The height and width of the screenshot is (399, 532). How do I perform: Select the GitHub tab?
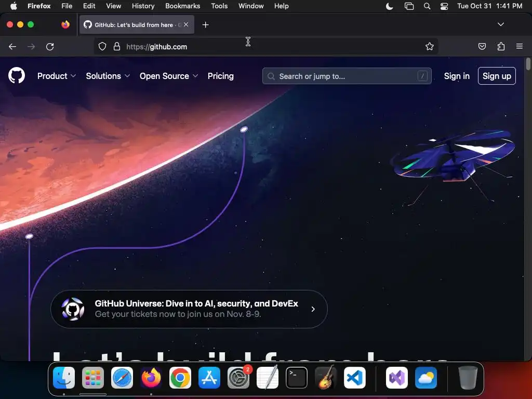(137, 24)
